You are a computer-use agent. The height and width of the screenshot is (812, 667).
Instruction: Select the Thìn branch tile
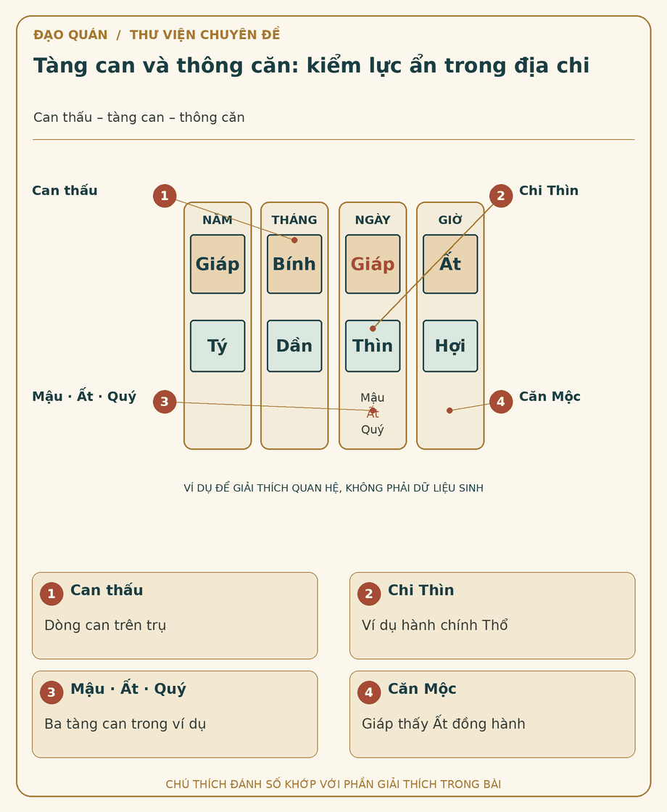(x=373, y=346)
